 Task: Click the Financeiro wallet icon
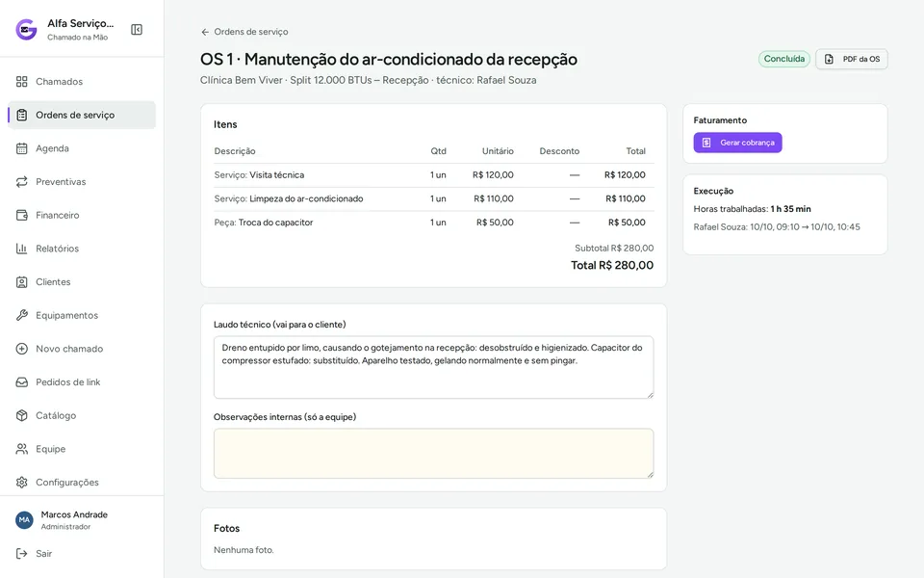tap(22, 215)
